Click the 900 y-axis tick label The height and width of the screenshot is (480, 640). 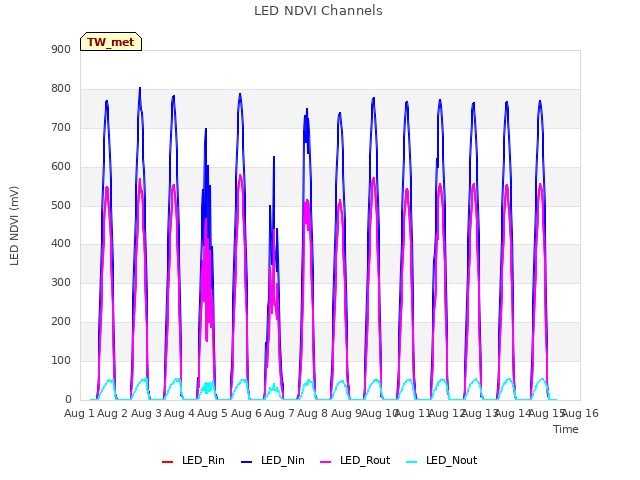click(61, 50)
